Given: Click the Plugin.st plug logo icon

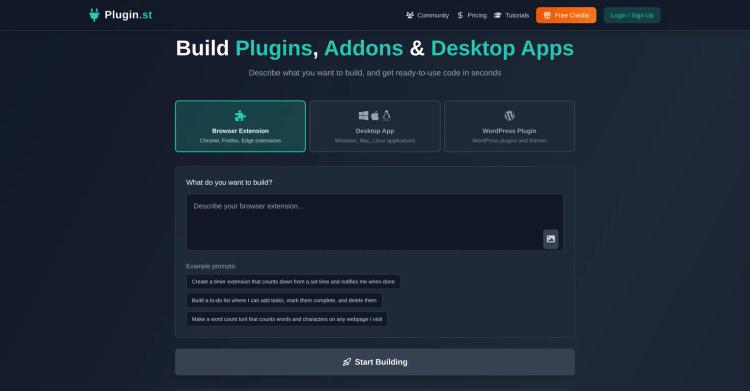Looking at the screenshot, I should [94, 15].
